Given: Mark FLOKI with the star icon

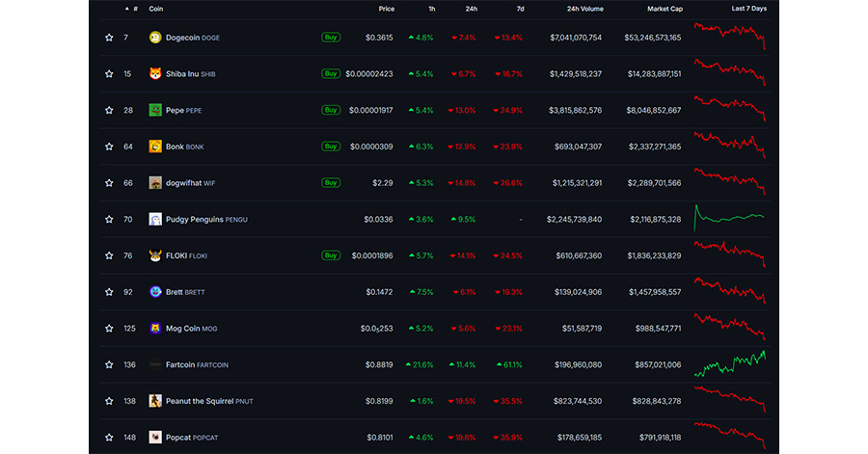Looking at the screenshot, I should click(109, 255).
